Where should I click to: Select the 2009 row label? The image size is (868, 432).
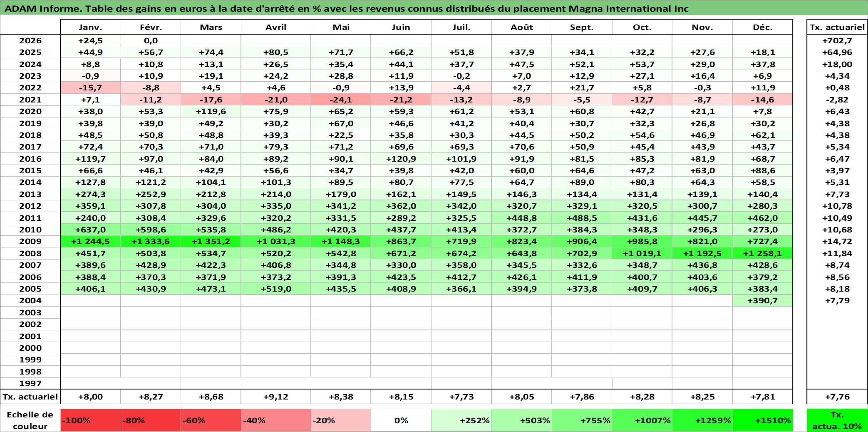(30, 241)
